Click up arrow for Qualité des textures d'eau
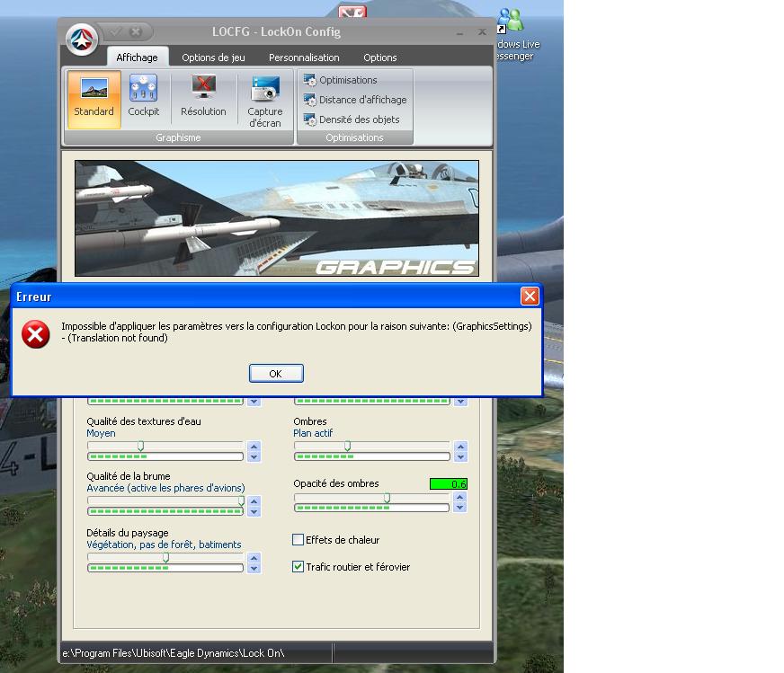Screen dimensions: 784x673 (254, 446)
